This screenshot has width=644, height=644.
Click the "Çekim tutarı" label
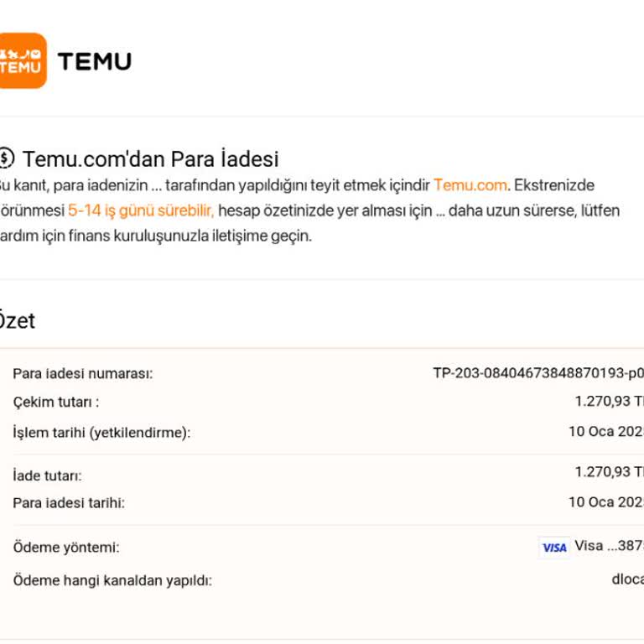pyautogui.click(x=55, y=402)
